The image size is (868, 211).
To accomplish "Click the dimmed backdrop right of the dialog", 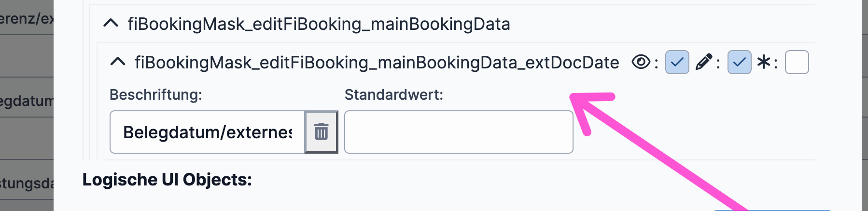I will (x=865, y=96).
